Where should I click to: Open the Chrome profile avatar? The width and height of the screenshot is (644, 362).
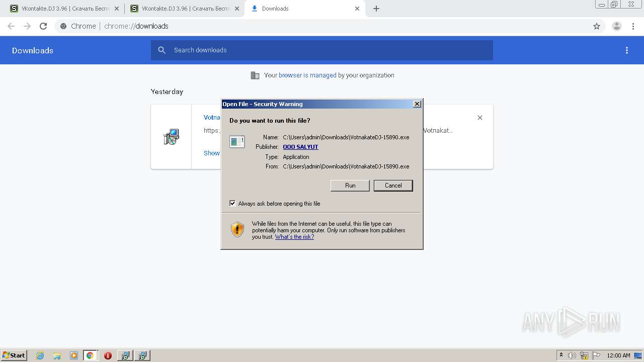pos(617,26)
